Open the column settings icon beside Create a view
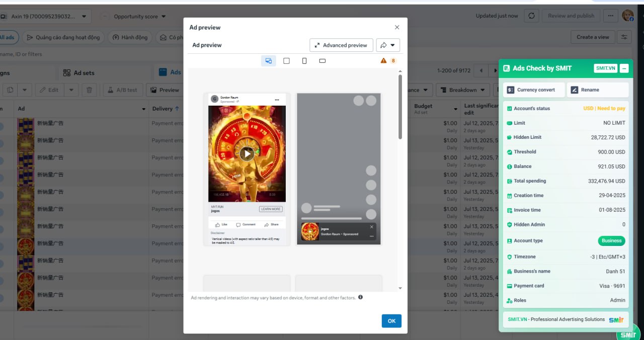Viewport: 644px width, 340px height. pyautogui.click(x=624, y=37)
